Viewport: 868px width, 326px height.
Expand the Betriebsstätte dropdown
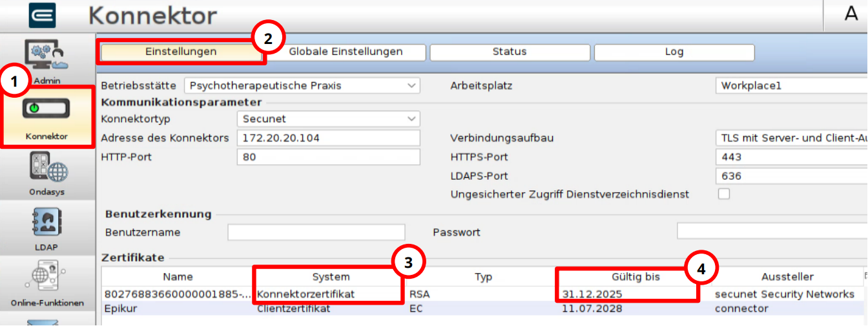(302, 85)
